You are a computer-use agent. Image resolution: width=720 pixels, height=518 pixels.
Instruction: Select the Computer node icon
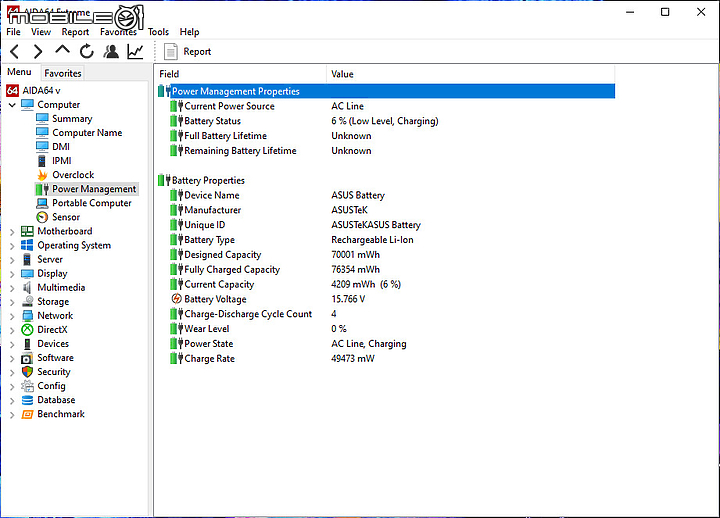tap(28, 105)
